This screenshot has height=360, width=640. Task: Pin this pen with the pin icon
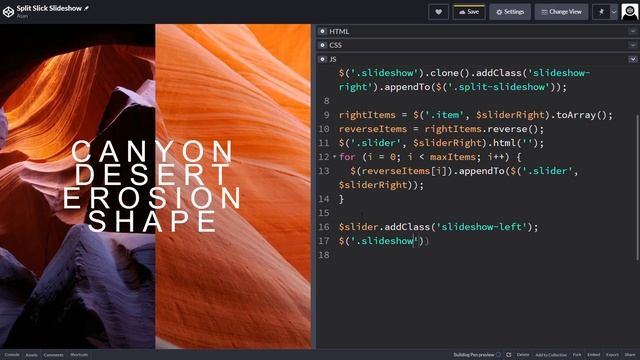tap(601, 12)
